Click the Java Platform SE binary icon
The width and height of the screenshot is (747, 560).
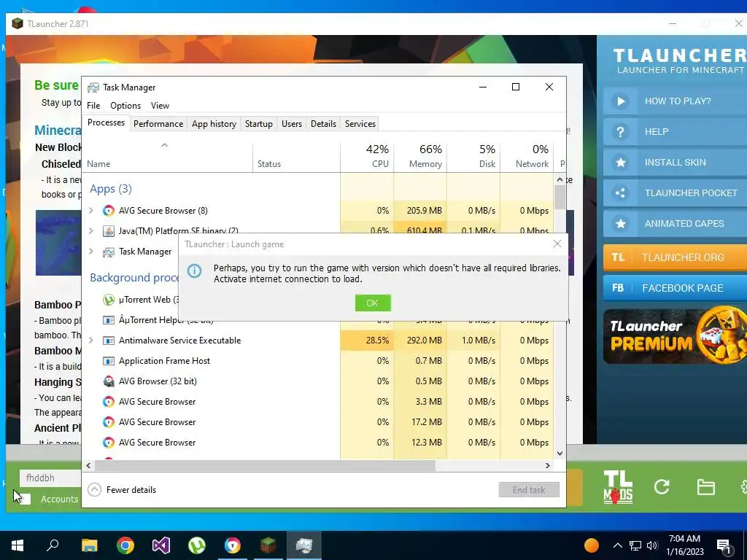click(x=109, y=231)
